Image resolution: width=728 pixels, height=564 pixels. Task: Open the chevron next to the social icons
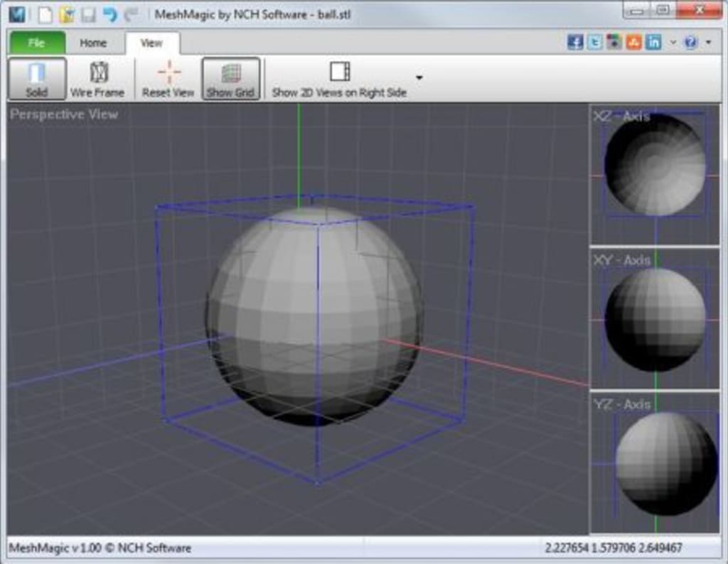(x=672, y=42)
